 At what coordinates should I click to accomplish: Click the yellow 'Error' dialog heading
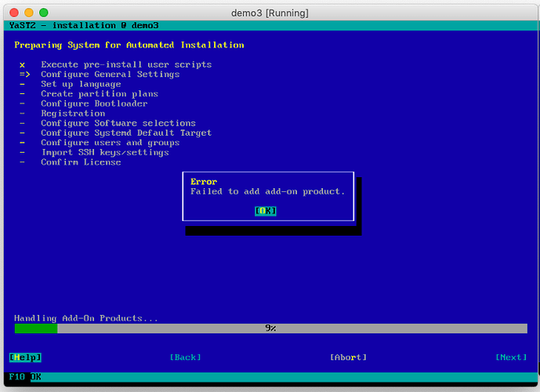204,182
